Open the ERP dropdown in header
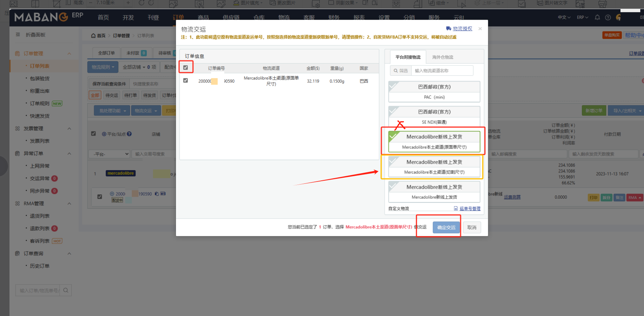 click(583, 17)
